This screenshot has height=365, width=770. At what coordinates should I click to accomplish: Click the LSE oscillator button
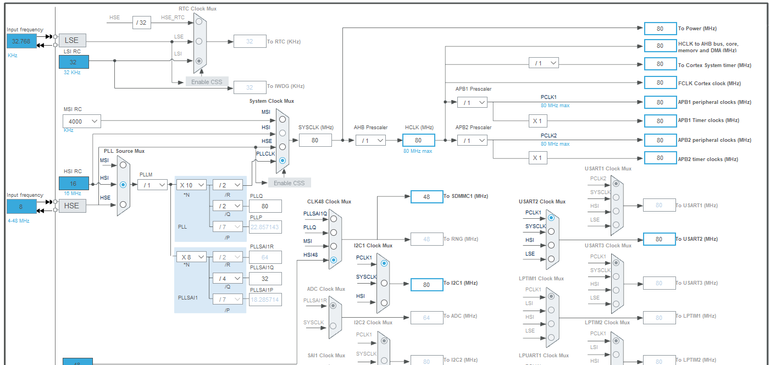click(x=72, y=40)
